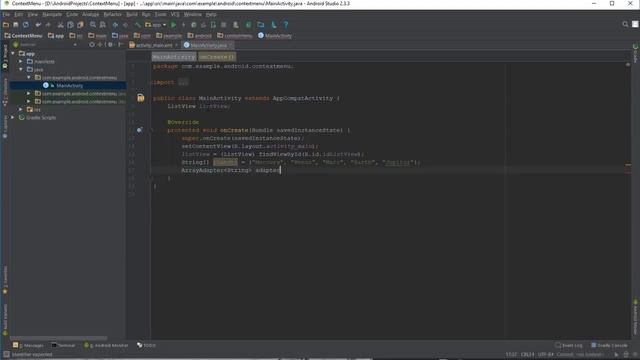
Task: Expand the third com.example.android.contextmenu package
Action: (x=29, y=101)
